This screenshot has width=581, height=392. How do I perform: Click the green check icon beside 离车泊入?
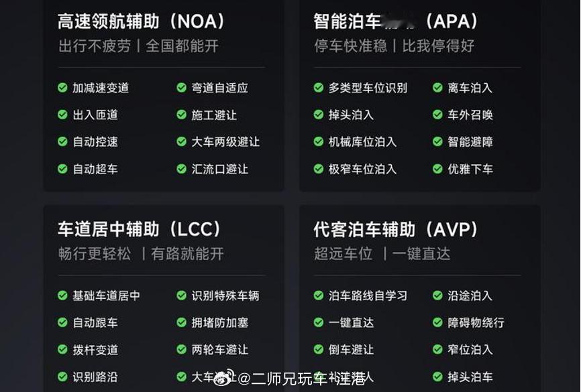[x=437, y=88]
